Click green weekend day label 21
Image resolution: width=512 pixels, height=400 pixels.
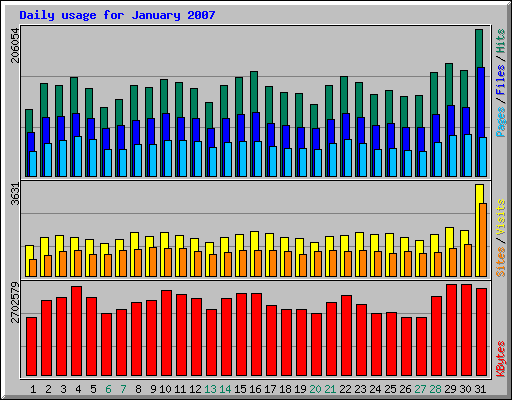(x=330, y=389)
